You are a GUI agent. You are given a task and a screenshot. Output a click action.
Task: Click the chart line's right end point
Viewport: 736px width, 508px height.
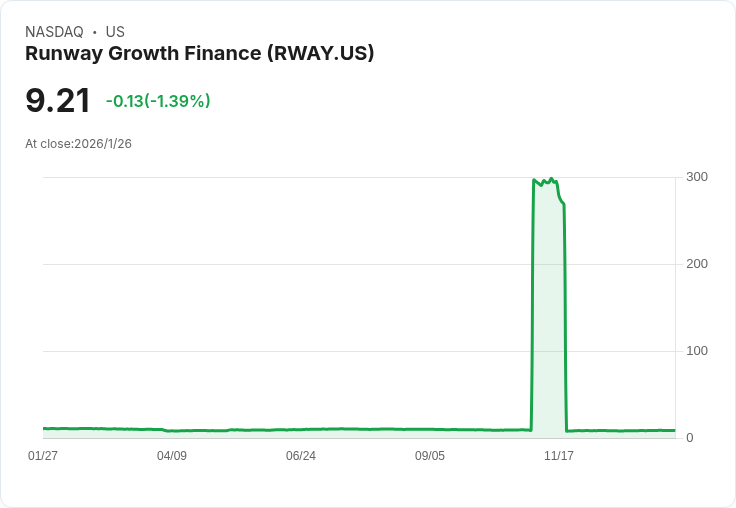[x=675, y=430]
